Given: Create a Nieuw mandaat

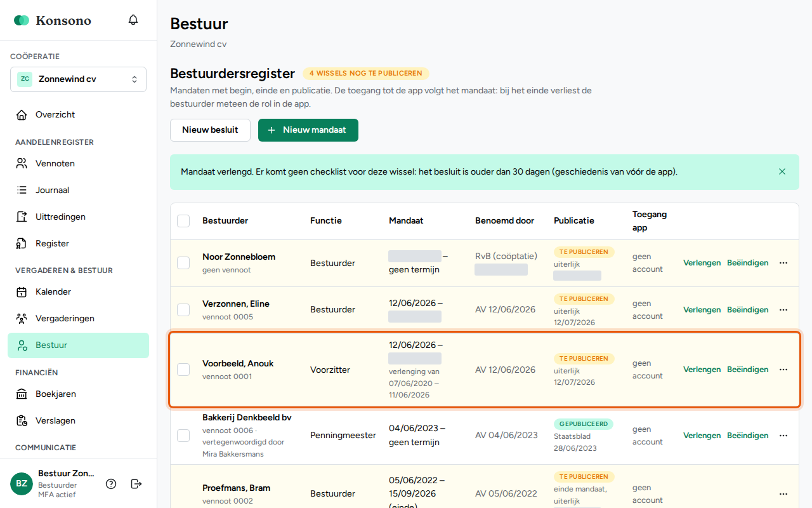Looking at the screenshot, I should (x=308, y=130).
